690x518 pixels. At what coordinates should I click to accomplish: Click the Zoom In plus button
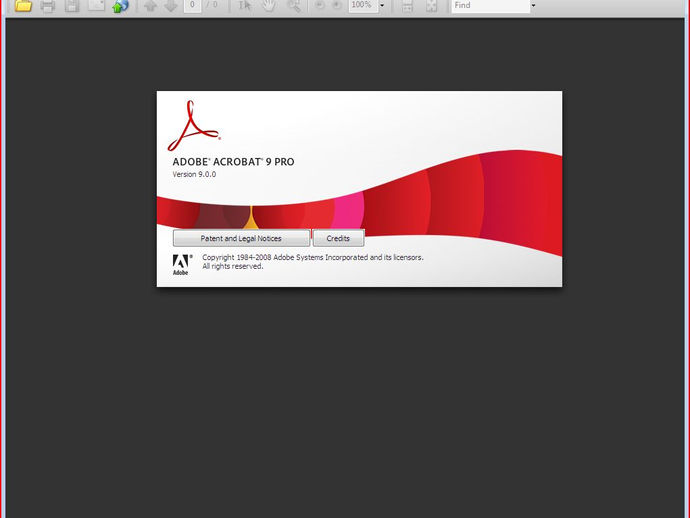[337, 5]
